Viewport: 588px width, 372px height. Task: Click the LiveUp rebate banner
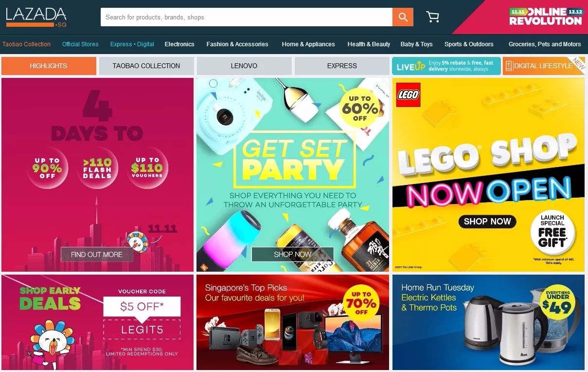[x=446, y=66]
